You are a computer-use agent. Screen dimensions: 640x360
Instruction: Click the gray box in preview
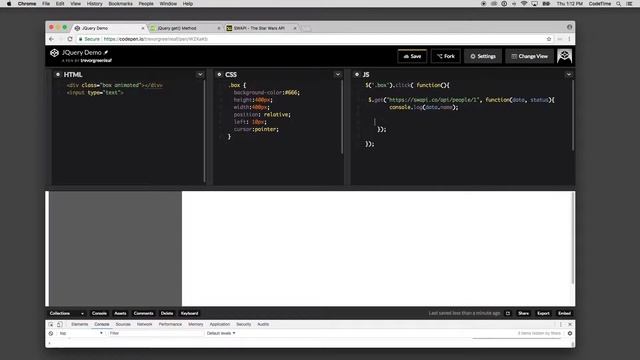tap(116, 248)
